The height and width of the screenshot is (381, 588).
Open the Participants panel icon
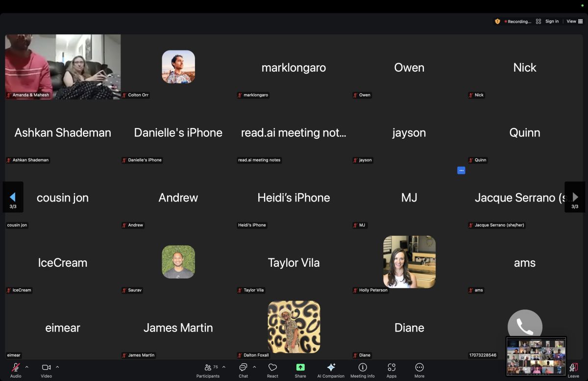point(208,367)
